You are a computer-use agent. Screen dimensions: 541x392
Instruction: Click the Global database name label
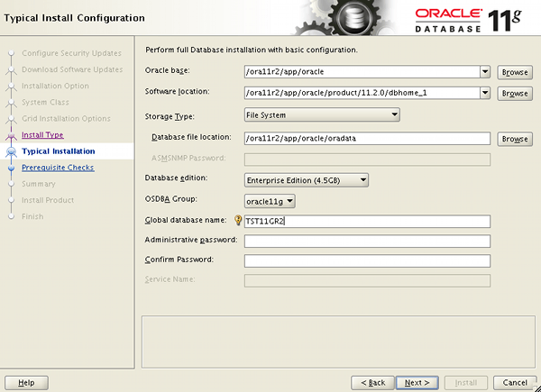pos(186,220)
